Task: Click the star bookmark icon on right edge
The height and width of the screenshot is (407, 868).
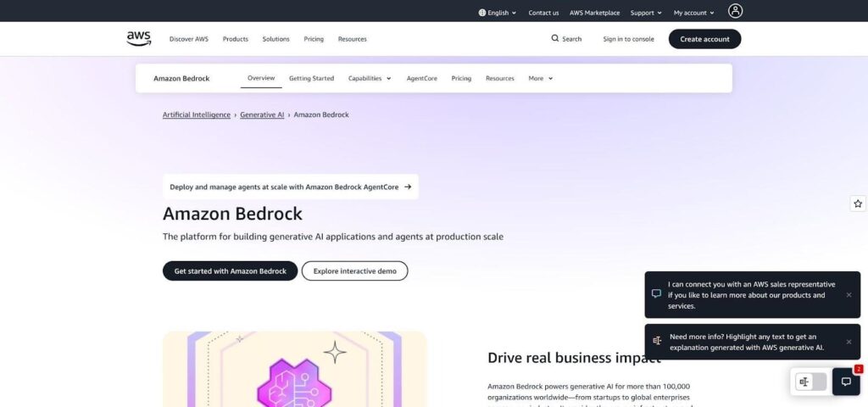Action: (x=858, y=203)
